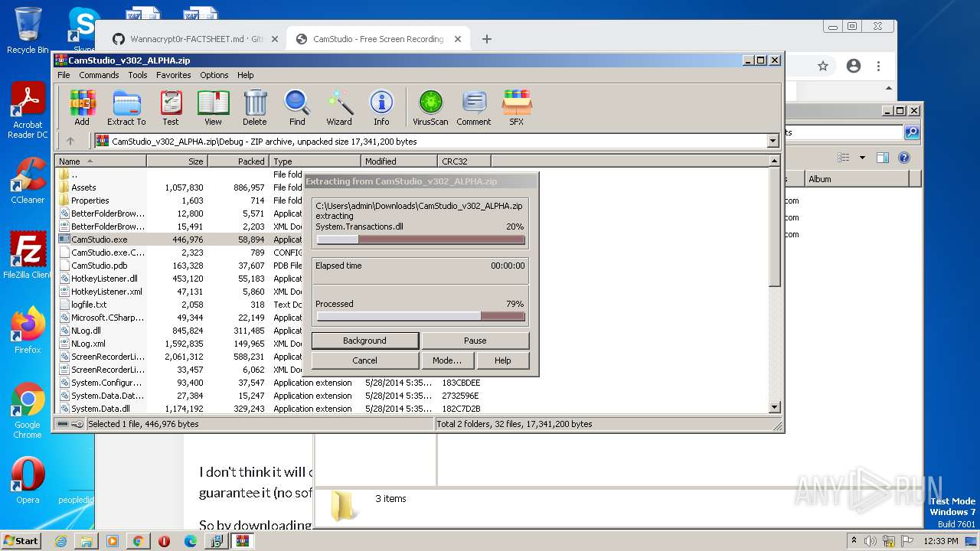Image resolution: width=980 pixels, height=551 pixels.
Task: Open FileZilla Client desktop icon
Action: coord(28,256)
